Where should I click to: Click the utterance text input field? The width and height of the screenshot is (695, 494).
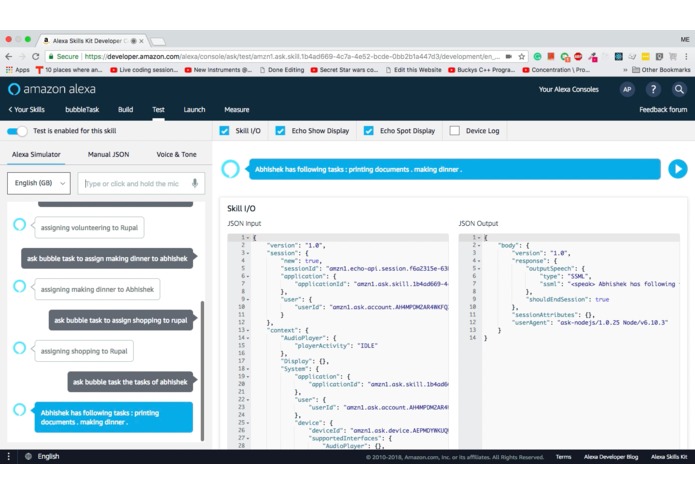click(135, 183)
